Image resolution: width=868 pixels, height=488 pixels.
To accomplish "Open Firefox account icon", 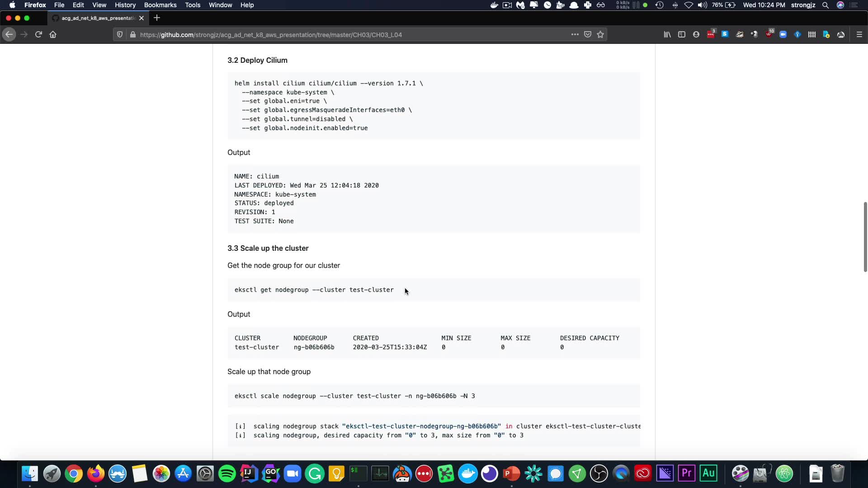I will (x=696, y=34).
